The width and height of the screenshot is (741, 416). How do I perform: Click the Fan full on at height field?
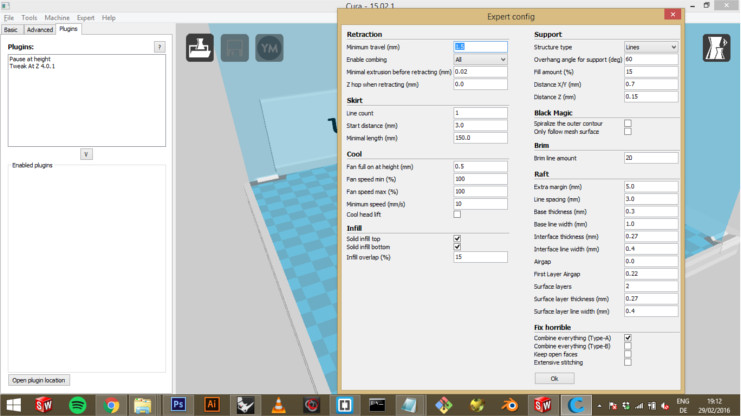[x=480, y=166]
